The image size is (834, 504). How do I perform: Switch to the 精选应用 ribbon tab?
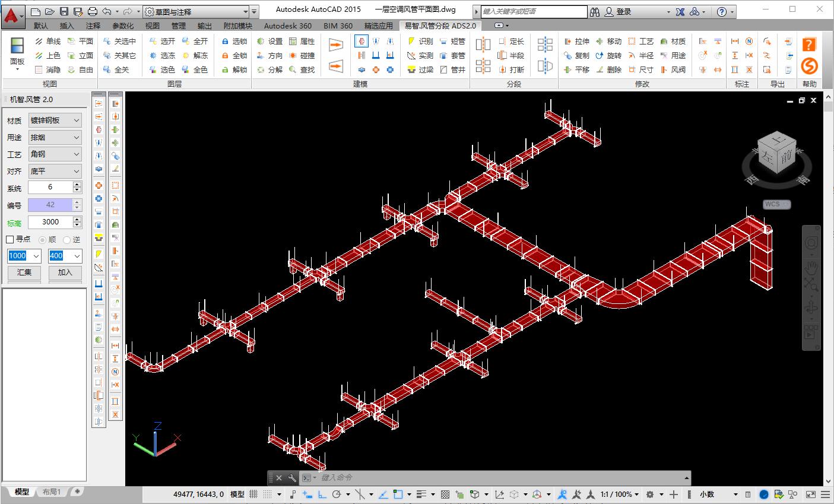coord(378,26)
